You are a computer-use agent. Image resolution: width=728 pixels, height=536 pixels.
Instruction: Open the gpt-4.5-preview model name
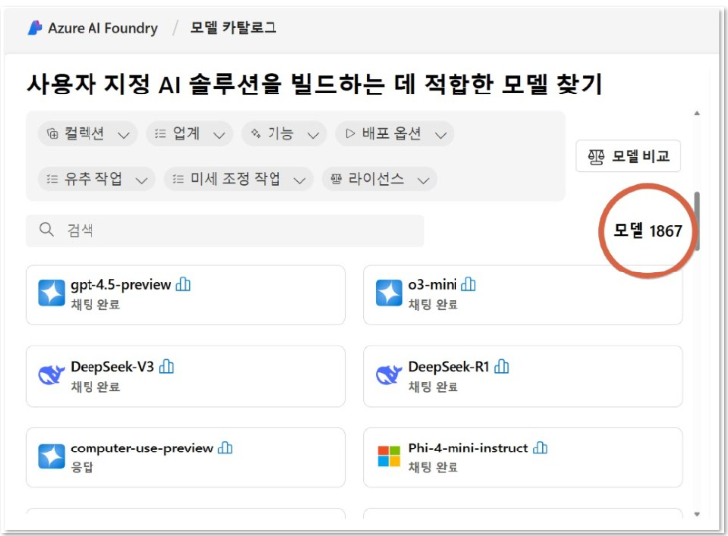coord(121,284)
